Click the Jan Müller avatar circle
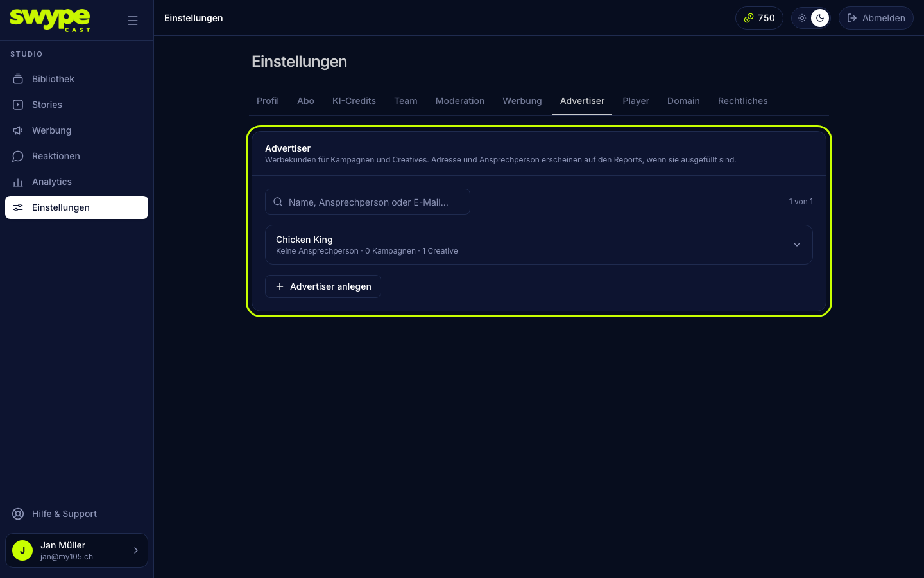 [22, 550]
